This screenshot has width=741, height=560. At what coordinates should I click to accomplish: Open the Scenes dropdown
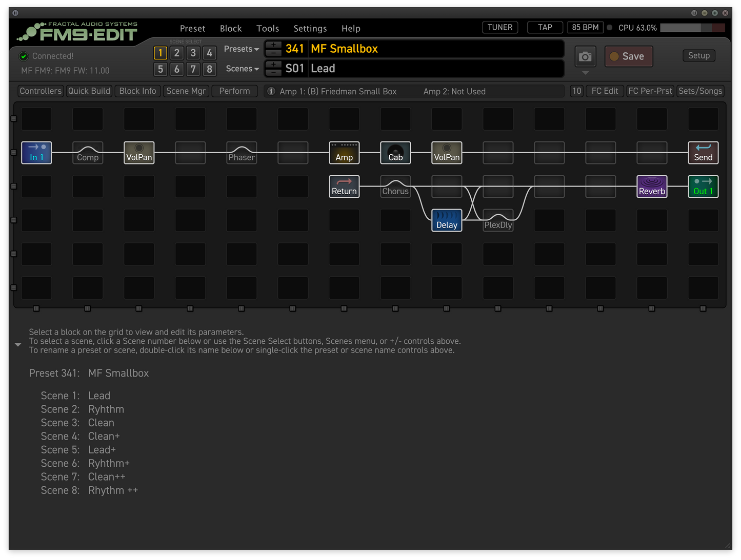(x=243, y=69)
